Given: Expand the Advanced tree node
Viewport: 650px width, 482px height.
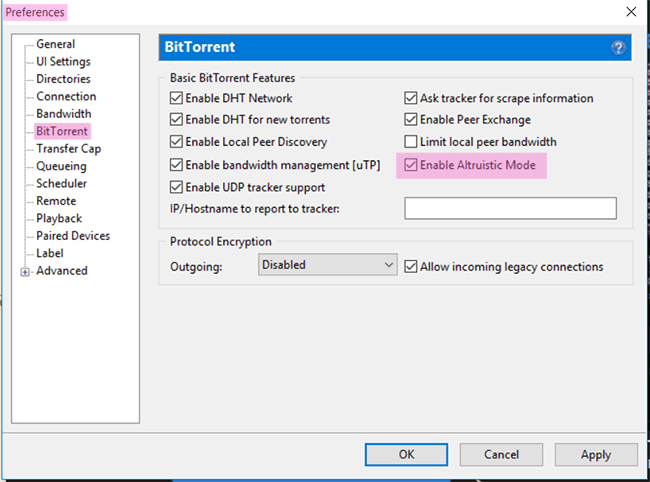Looking at the screenshot, I should coord(25,272).
